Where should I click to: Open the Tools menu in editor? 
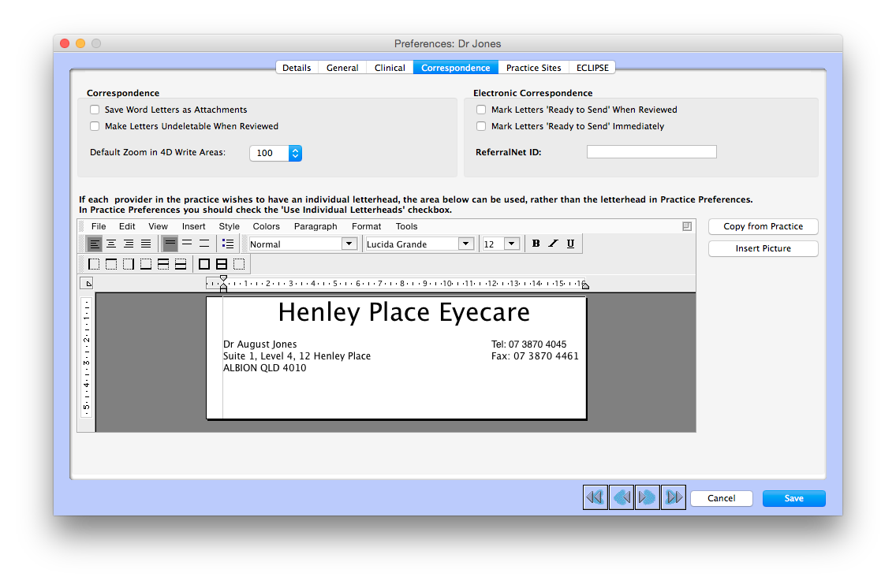(x=406, y=226)
